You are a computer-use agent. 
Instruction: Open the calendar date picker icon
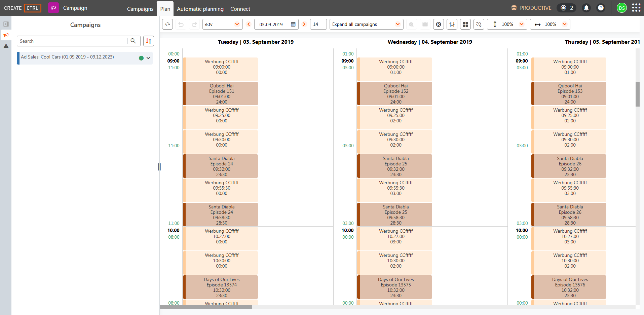pyautogui.click(x=293, y=24)
